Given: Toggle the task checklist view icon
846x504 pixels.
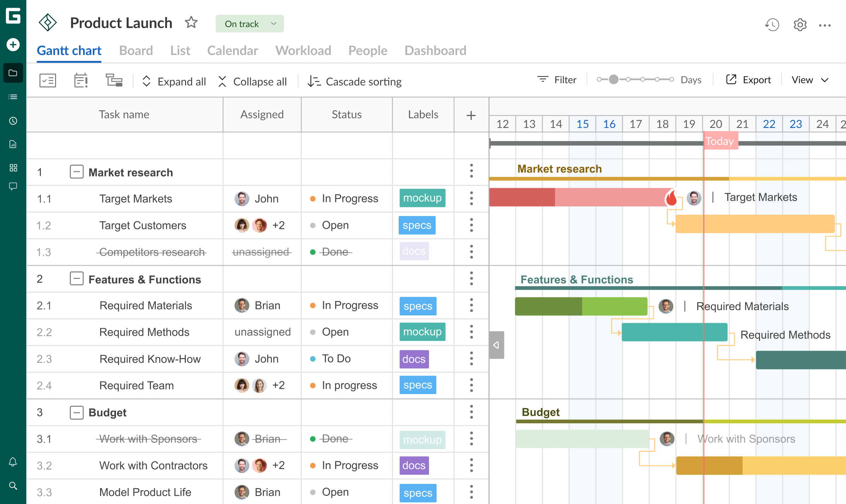Looking at the screenshot, I should click(x=48, y=81).
